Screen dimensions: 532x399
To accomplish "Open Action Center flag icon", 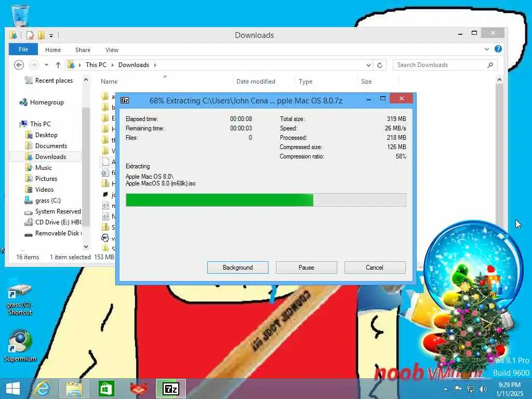I will pos(458,389).
